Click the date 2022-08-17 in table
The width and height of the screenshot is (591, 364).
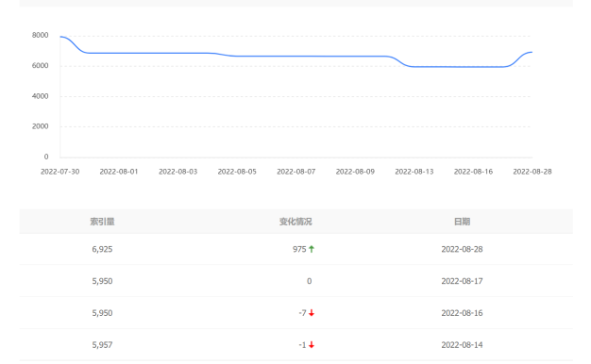(x=462, y=281)
